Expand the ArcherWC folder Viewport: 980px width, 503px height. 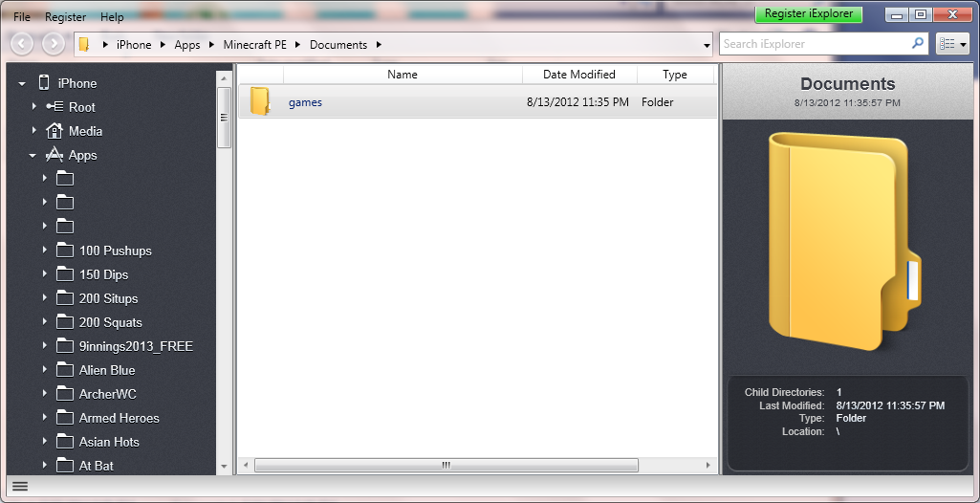coord(44,393)
